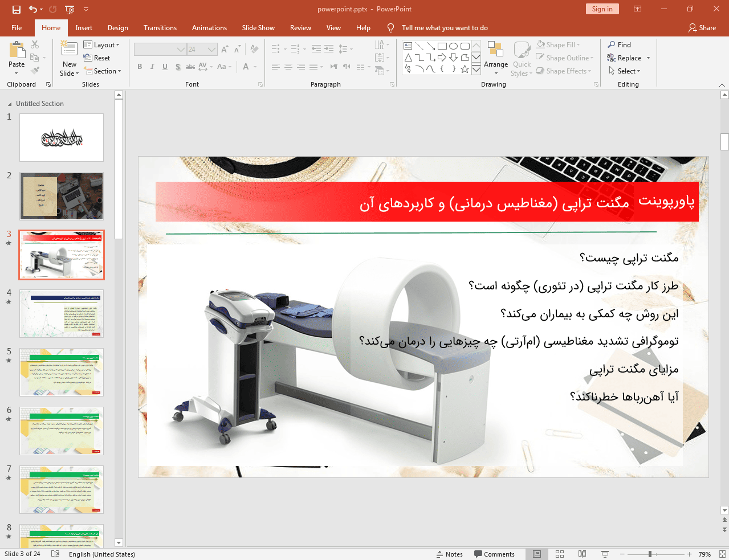
Task: Open Reading View from status bar
Action: pos(582,554)
